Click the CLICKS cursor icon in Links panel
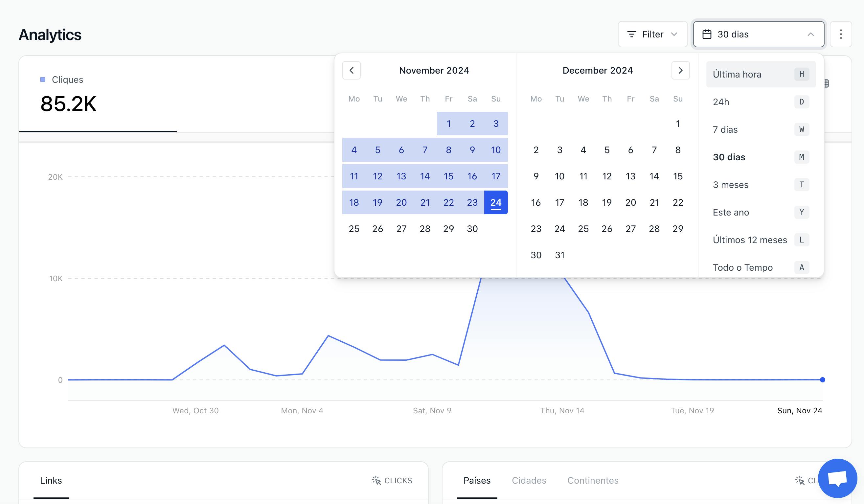The width and height of the screenshot is (864, 504). point(376,480)
